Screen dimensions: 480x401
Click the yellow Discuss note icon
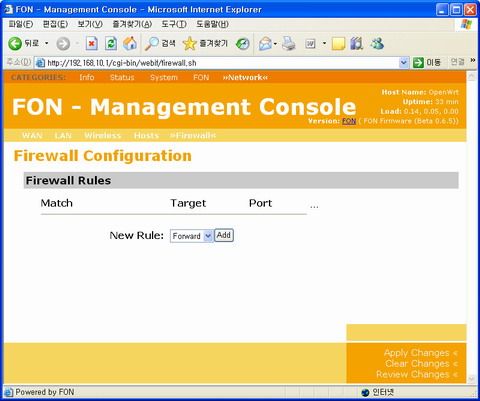(x=338, y=44)
